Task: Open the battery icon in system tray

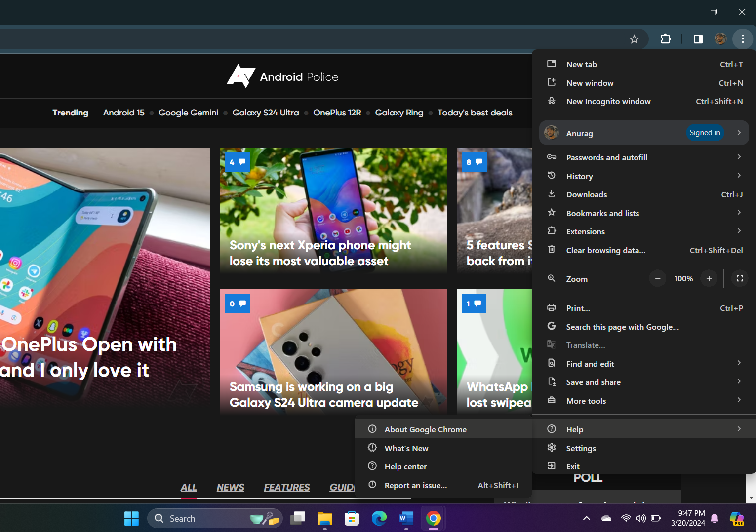Action: [656, 518]
